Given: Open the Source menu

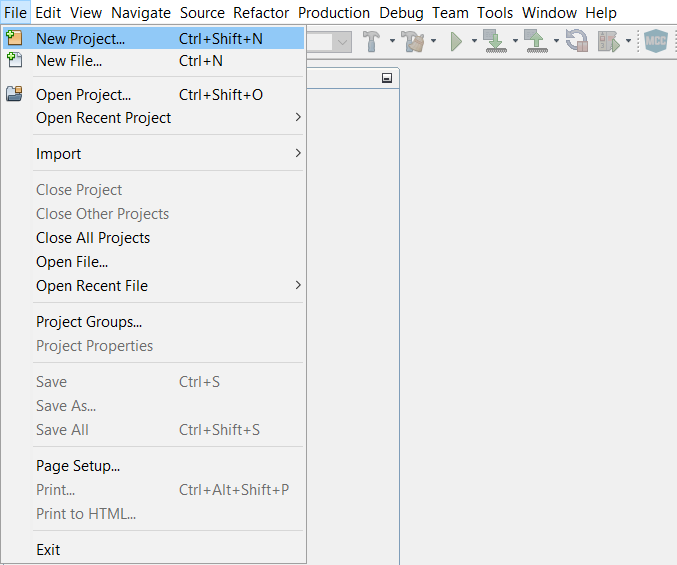Looking at the screenshot, I should click(202, 13).
